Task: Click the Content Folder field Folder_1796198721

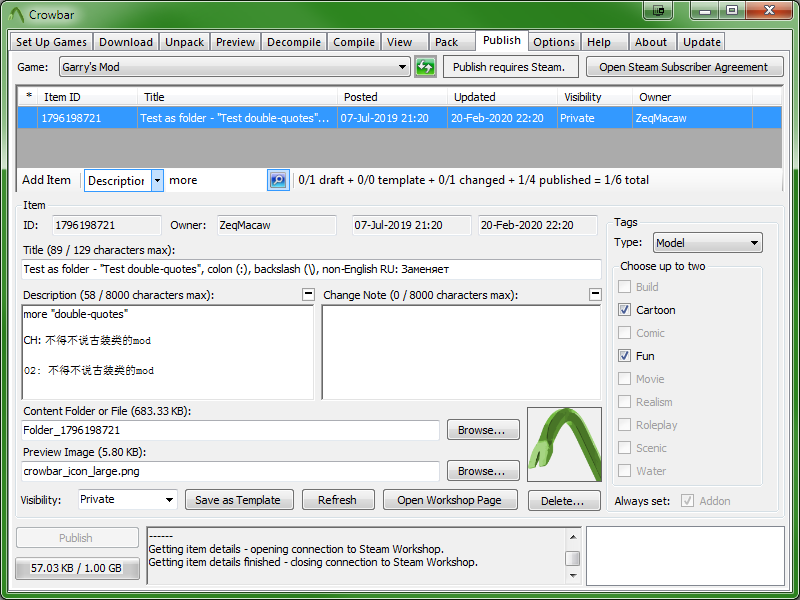Action: (x=230, y=430)
